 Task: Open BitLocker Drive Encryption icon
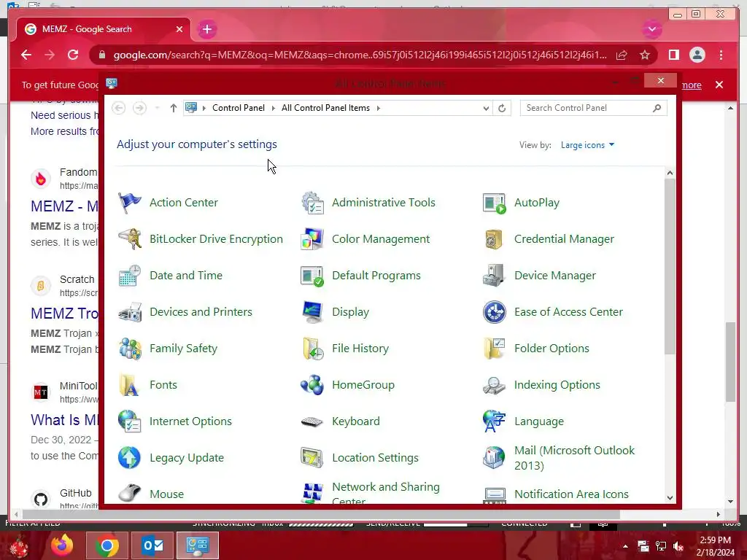pyautogui.click(x=130, y=239)
